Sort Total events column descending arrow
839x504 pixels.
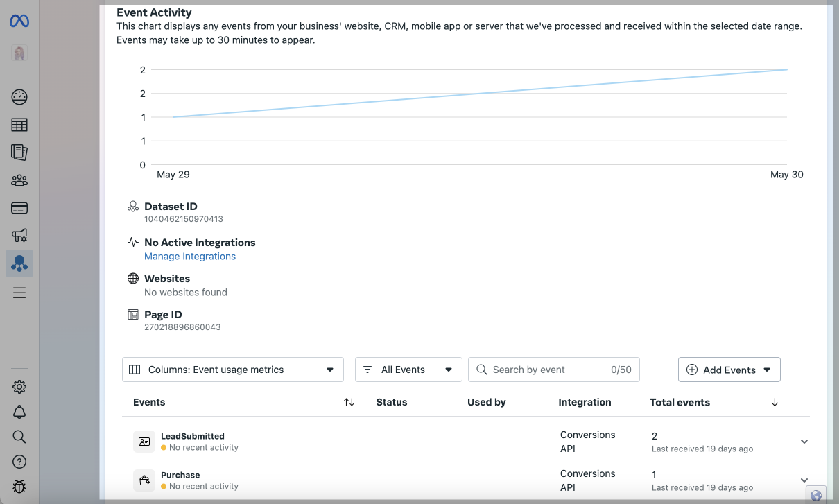click(775, 402)
